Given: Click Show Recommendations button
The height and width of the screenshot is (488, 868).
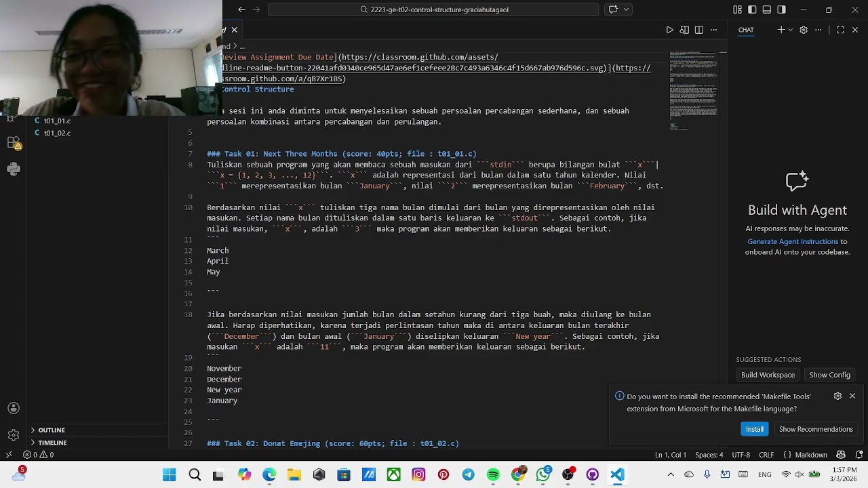Looking at the screenshot, I should [816, 429].
